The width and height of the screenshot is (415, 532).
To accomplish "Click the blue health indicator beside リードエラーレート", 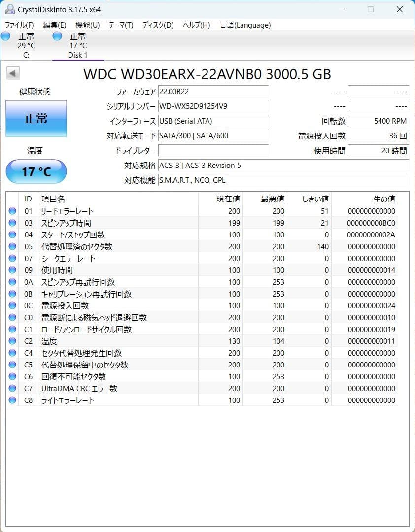I will pos(12,211).
